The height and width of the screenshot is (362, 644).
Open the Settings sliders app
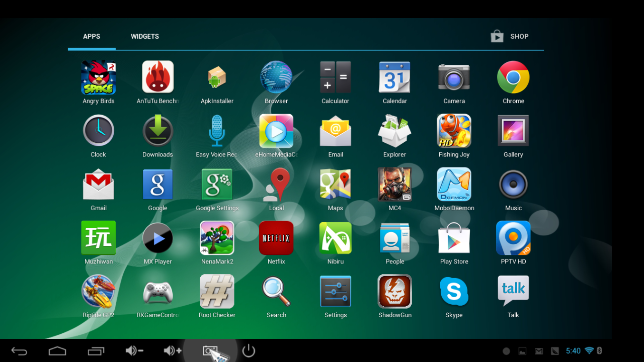click(336, 292)
